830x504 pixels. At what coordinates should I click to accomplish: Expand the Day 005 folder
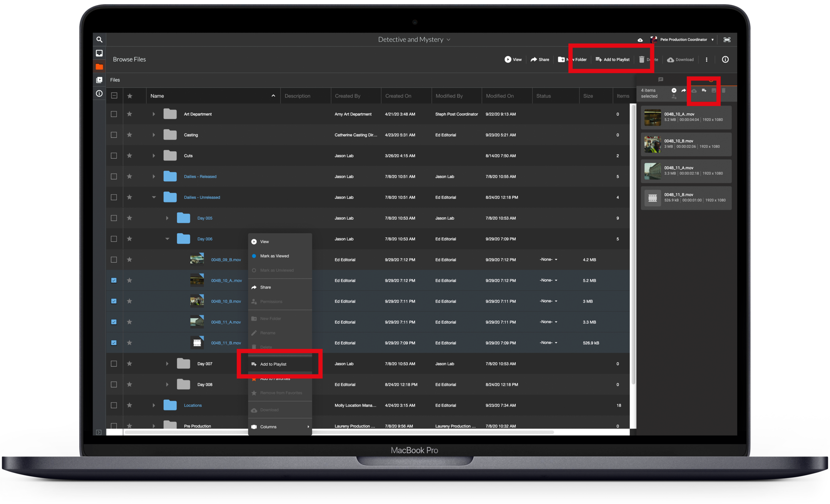(167, 218)
